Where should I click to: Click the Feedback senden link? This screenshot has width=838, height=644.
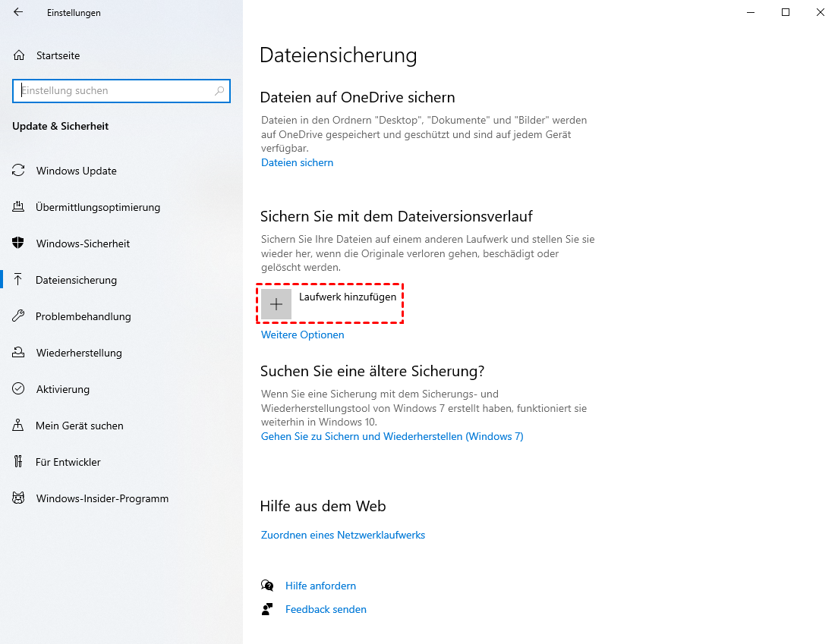coord(326,609)
